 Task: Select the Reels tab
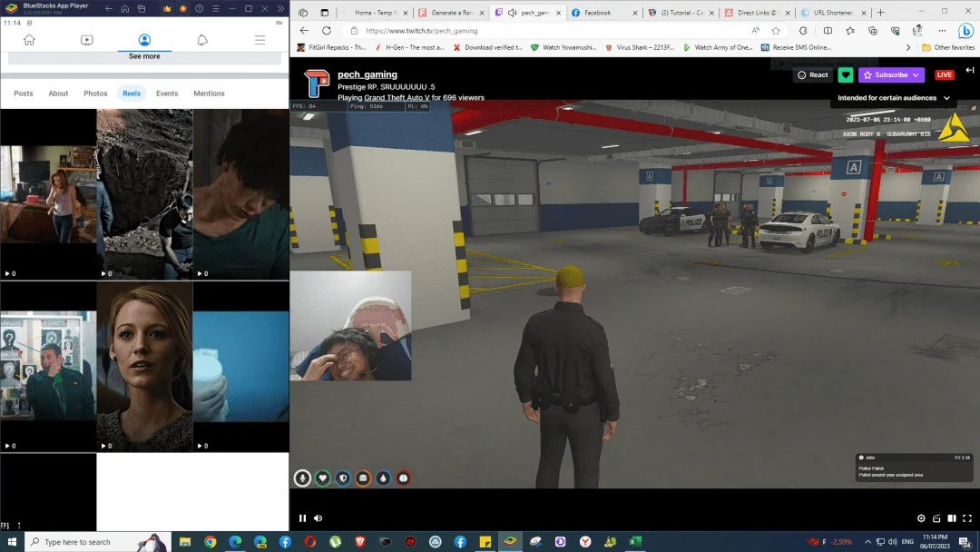pos(132,94)
